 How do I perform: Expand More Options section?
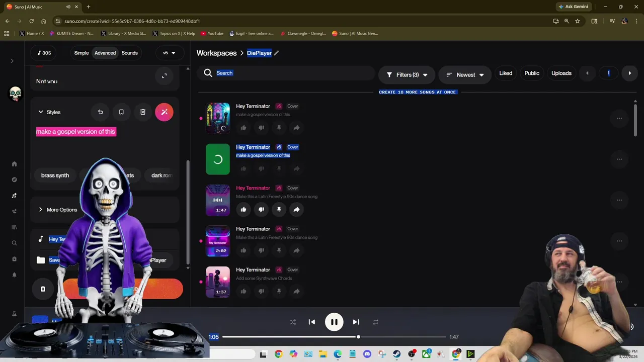(x=58, y=210)
